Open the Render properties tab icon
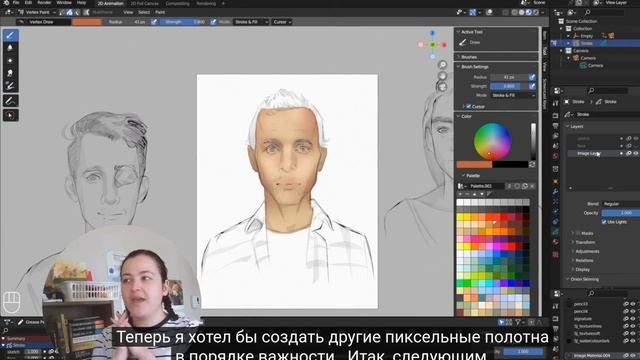Image resolution: width=640 pixels, height=360 pixels. (556, 116)
